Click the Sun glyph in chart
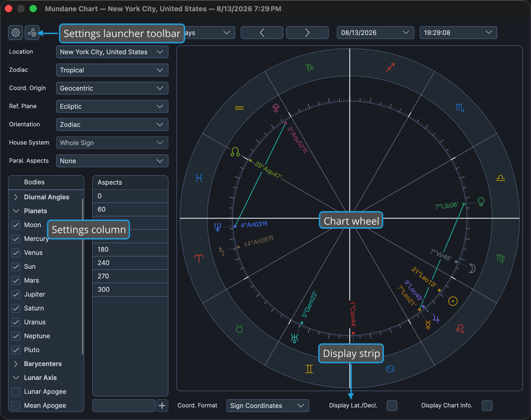The height and width of the screenshot is (420, 531). click(x=453, y=301)
